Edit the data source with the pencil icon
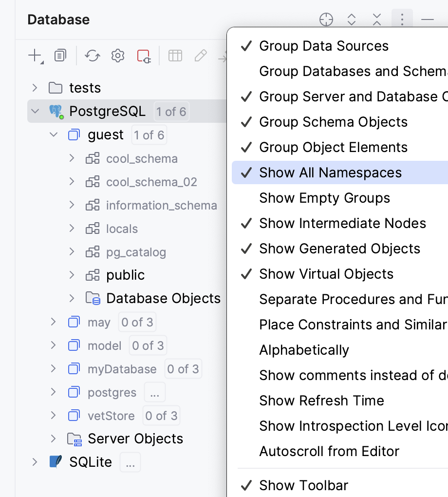 point(200,55)
